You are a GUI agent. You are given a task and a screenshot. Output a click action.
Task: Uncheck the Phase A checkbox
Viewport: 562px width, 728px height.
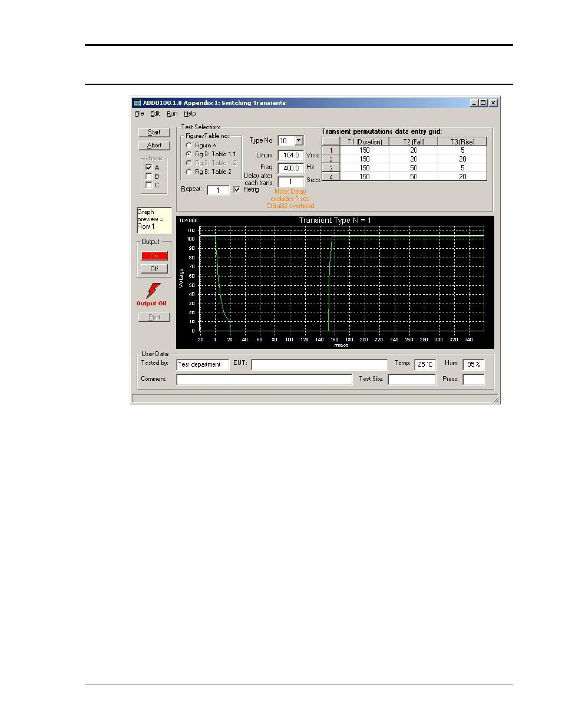(149, 167)
